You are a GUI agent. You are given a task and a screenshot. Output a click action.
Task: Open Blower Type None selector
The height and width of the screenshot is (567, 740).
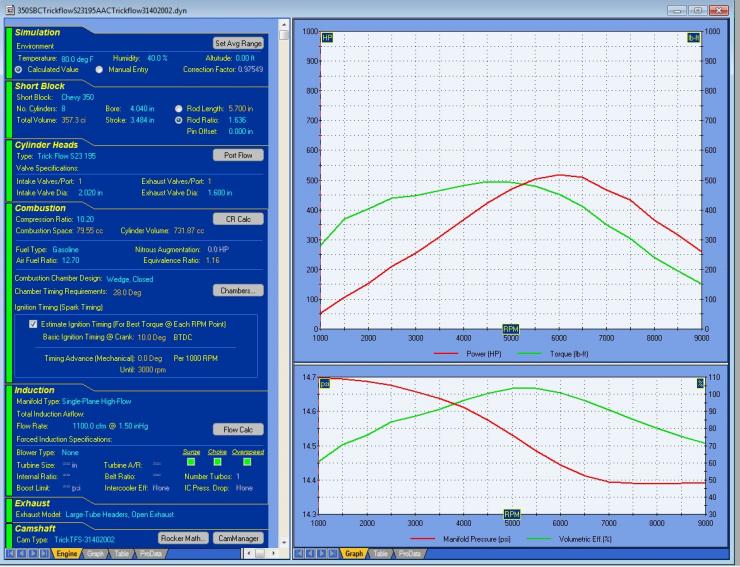pyautogui.click(x=70, y=453)
